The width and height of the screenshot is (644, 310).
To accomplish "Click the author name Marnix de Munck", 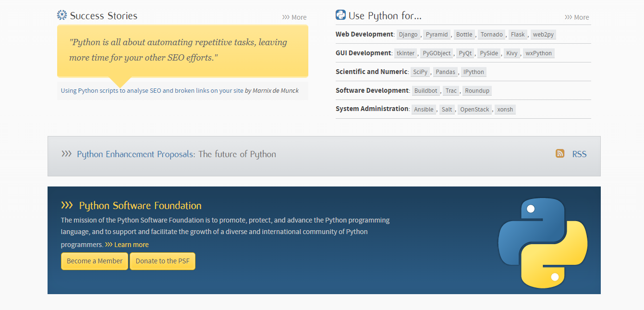I will tap(276, 90).
